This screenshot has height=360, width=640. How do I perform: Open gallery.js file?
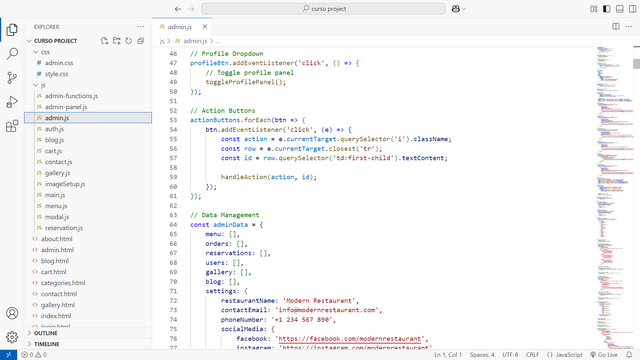(57, 173)
